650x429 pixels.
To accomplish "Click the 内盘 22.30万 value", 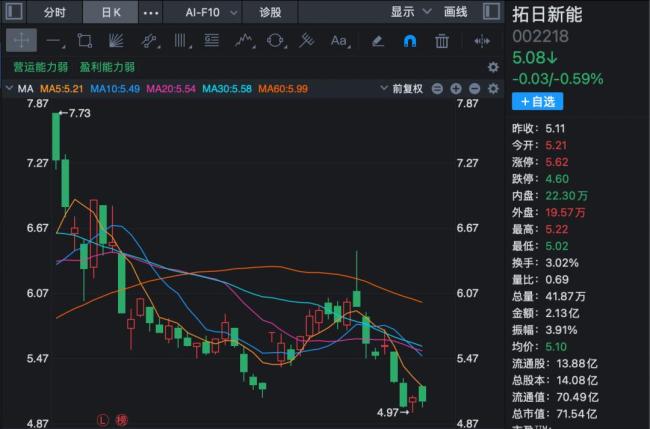I will [566, 196].
